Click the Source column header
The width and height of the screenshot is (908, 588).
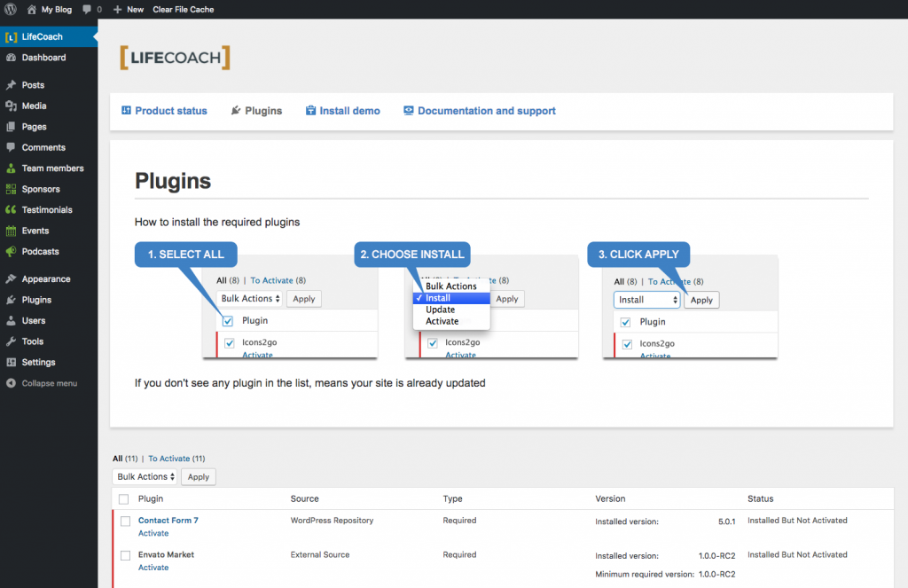tap(305, 498)
